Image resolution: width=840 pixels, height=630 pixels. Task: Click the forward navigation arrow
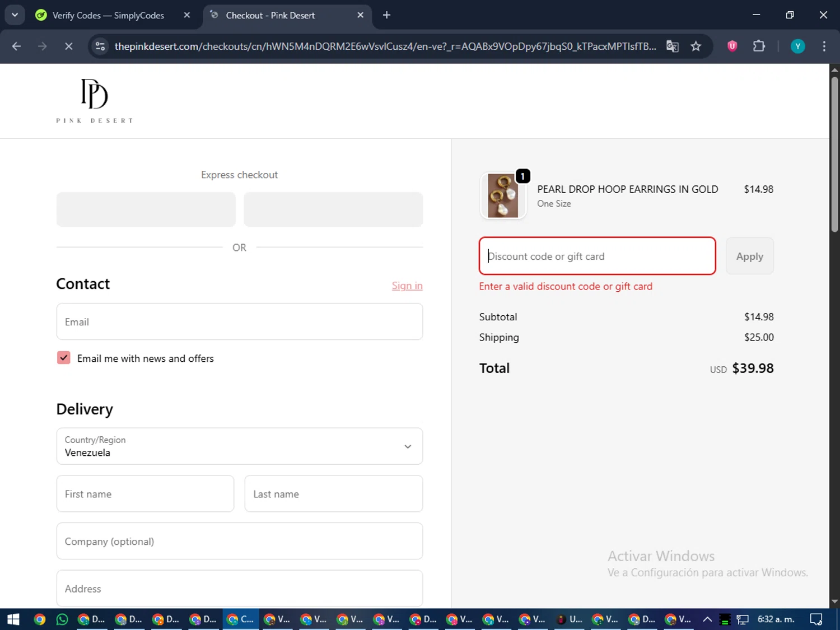tap(43, 46)
